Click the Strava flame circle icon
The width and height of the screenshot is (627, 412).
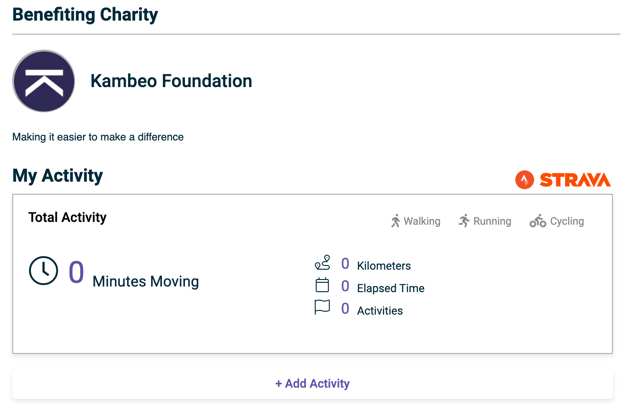(x=524, y=180)
